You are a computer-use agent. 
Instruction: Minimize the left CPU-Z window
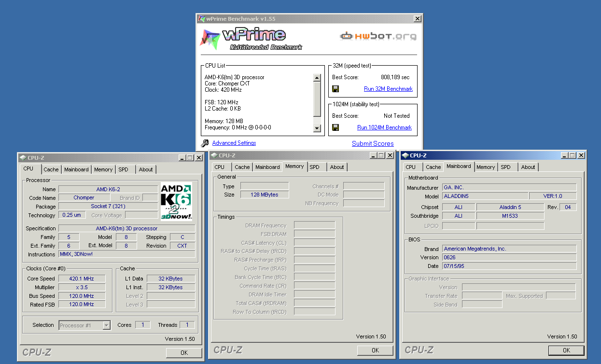coord(182,157)
